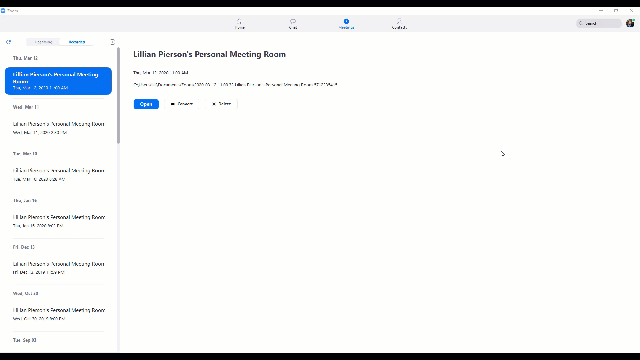Select the Tue Mar 10 recorded meeting
Viewport: 640px width, 360px height.
(x=58, y=174)
